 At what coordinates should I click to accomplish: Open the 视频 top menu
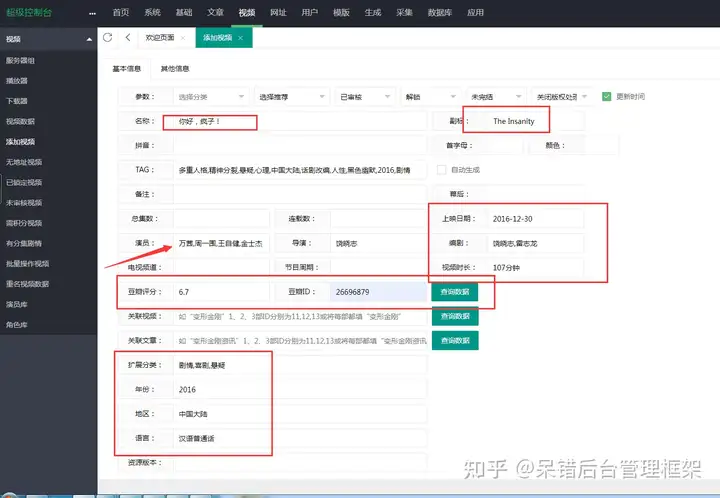coord(247,12)
